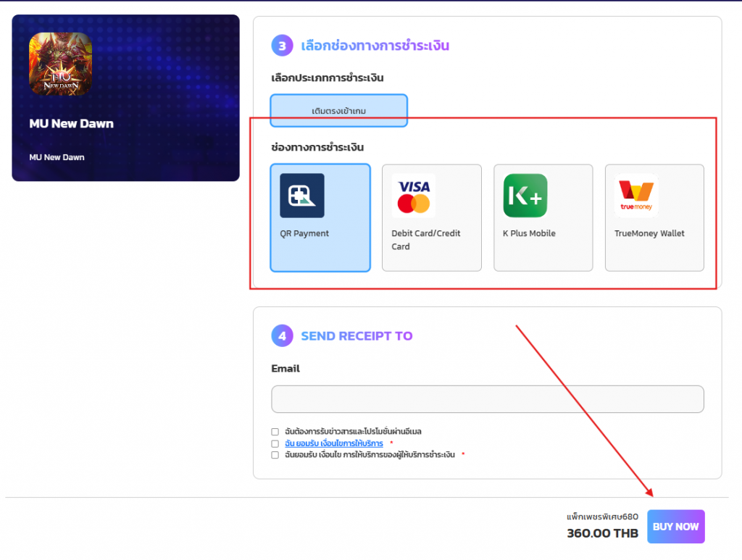Tick the newsletter and promotions checkbox

pyautogui.click(x=275, y=431)
